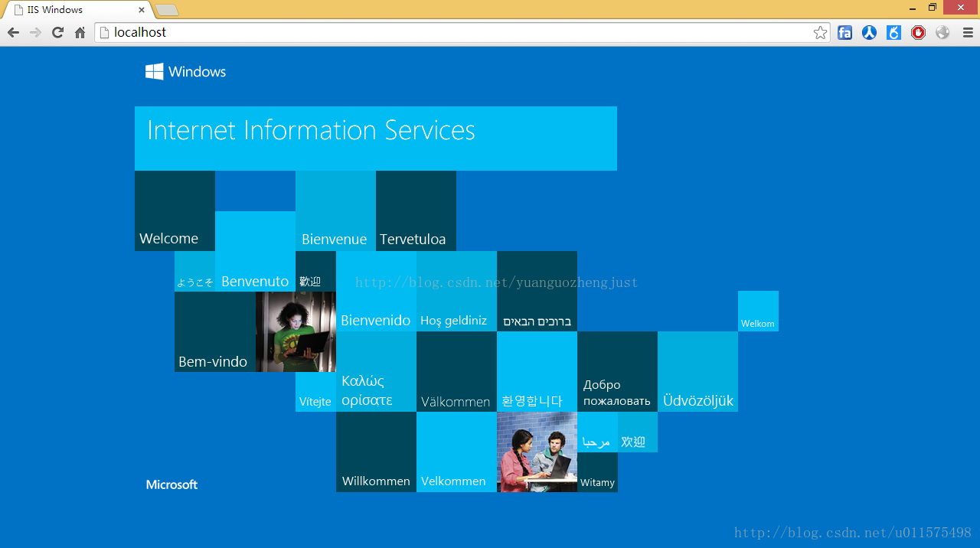Click the 歡迎 tile
The image size is (980, 548).
pyautogui.click(x=315, y=271)
